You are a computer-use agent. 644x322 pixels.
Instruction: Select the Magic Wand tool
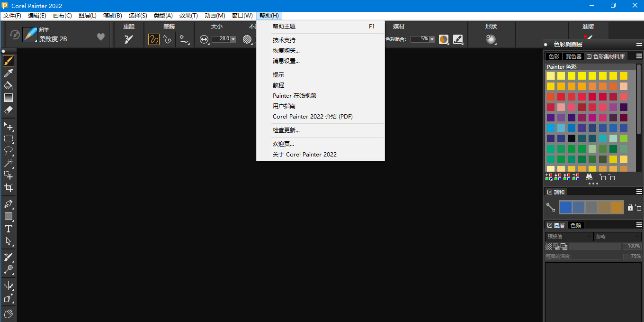point(9,163)
